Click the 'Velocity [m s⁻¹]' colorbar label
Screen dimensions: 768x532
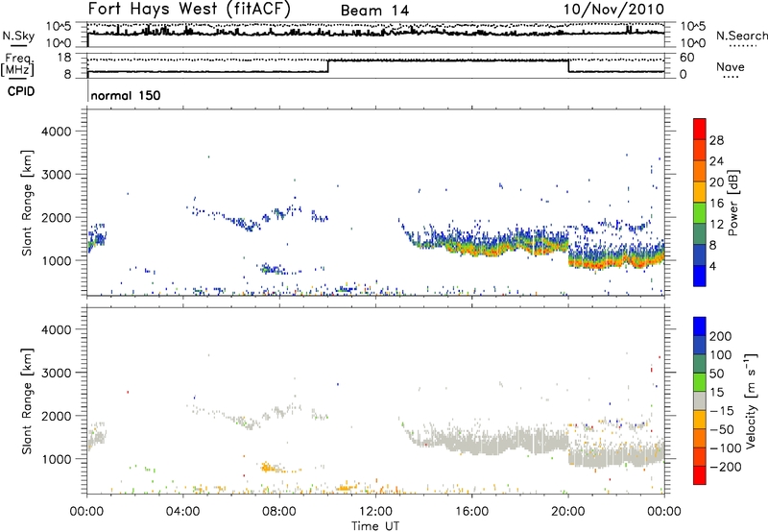(751, 400)
